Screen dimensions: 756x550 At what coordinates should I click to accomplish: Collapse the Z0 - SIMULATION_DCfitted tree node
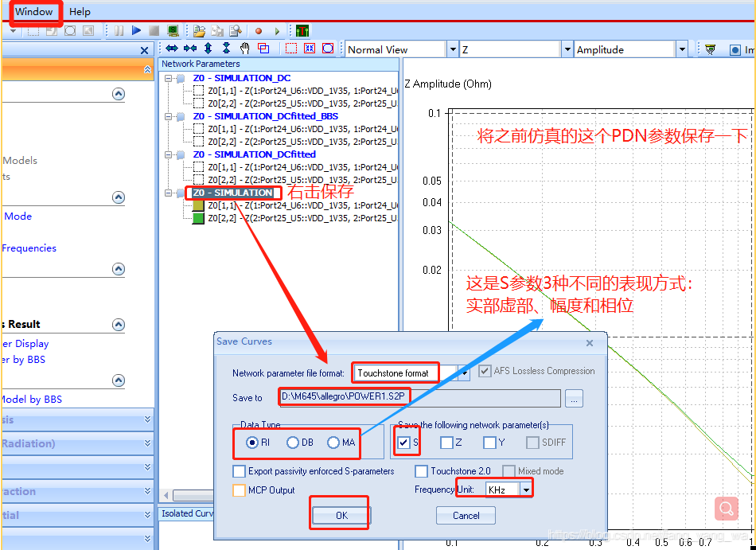tap(168, 154)
